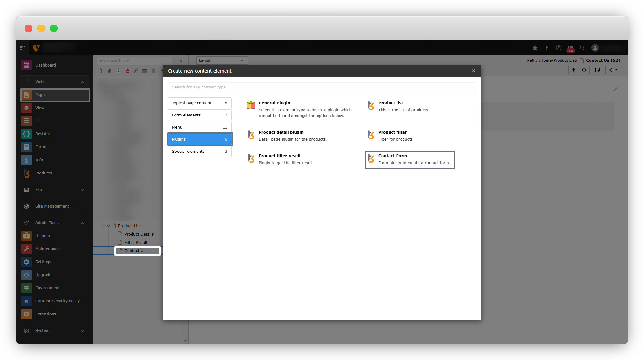Open the help question mark icon
This screenshot has width=644, height=360.
(559, 48)
